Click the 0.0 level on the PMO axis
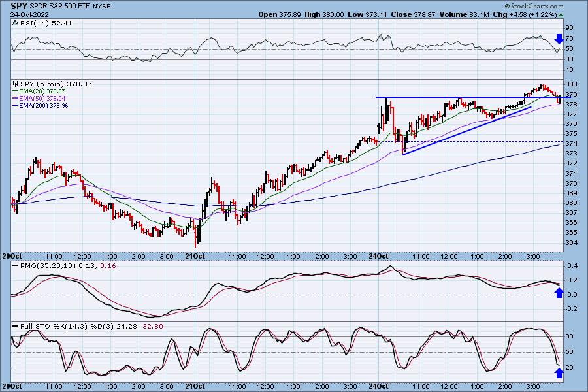Screen dimensions: 588x392 coord(572,295)
